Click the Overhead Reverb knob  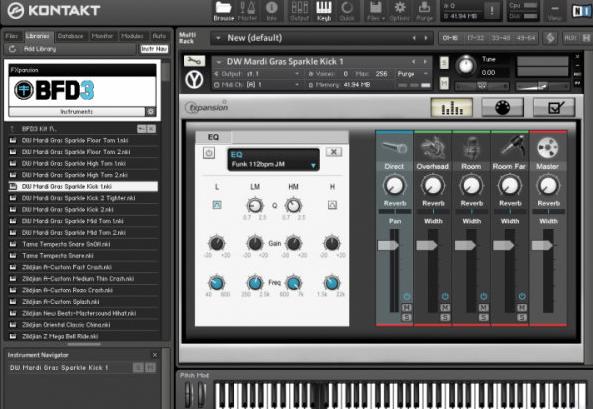[433, 186]
